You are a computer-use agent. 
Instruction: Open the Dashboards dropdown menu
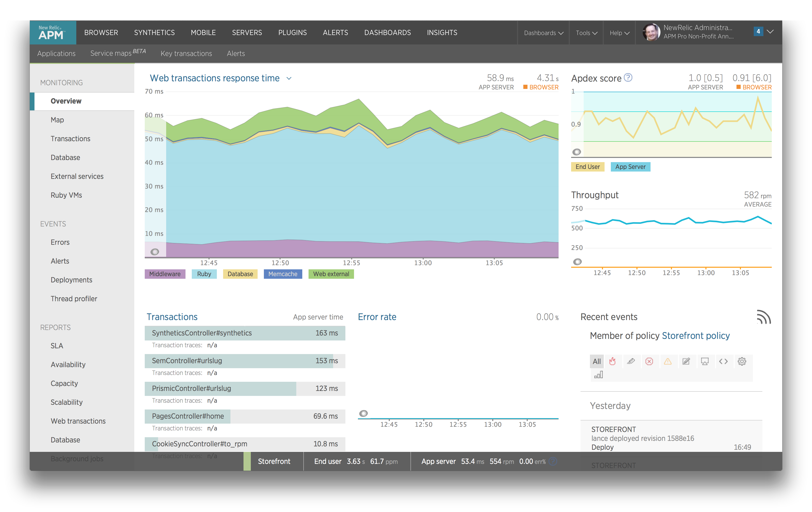(544, 33)
